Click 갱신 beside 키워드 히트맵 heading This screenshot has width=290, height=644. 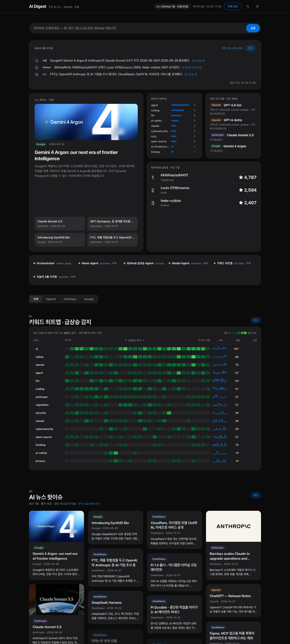(x=256, y=320)
